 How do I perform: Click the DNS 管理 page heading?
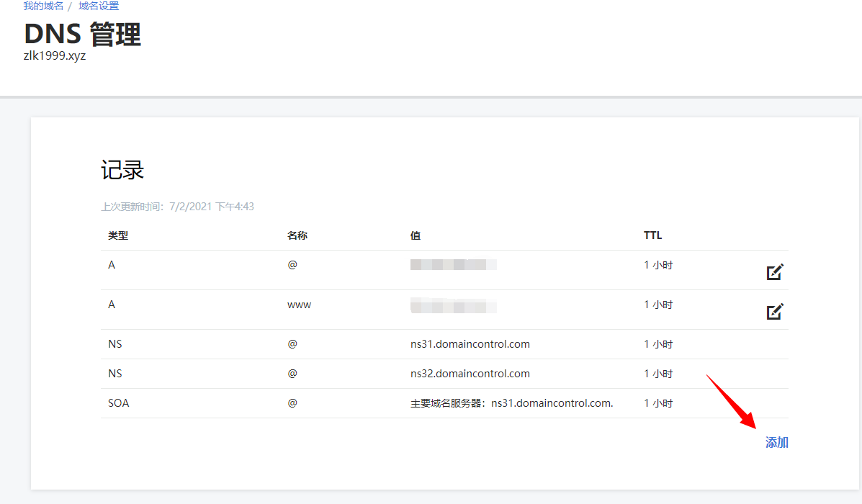pyautogui.click(x=82, y=34)
